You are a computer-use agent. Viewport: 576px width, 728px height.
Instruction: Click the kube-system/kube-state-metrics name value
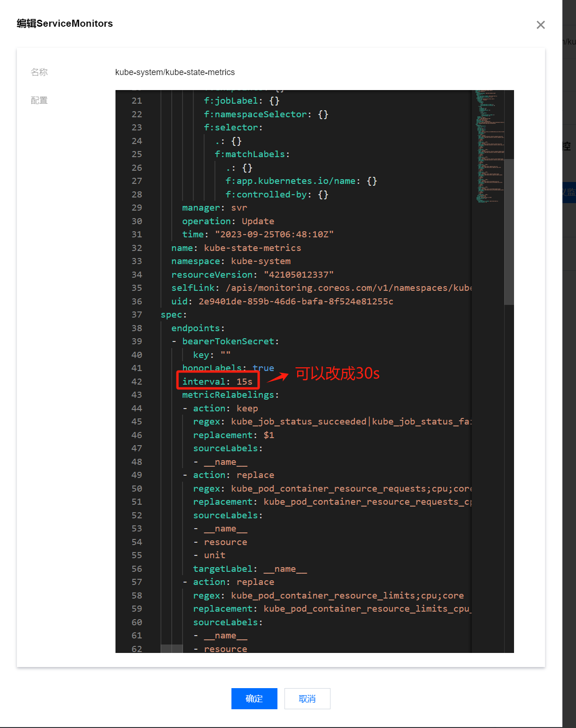tap(175, 72)
